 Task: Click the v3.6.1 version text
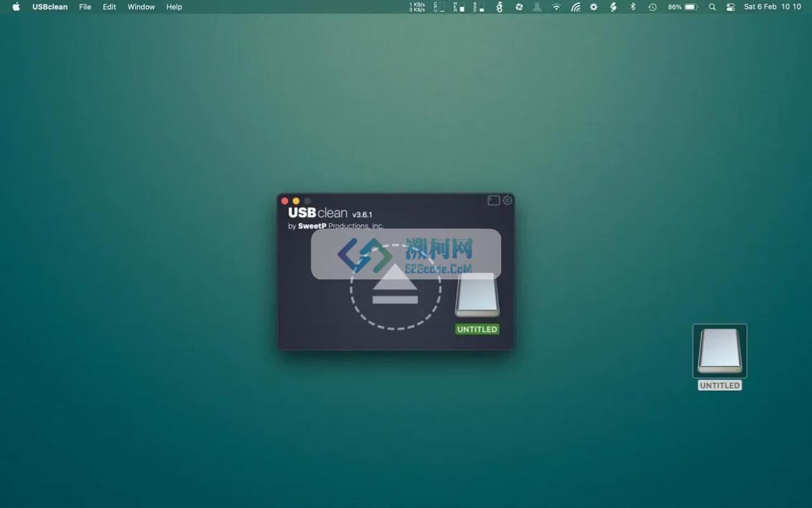362,215
